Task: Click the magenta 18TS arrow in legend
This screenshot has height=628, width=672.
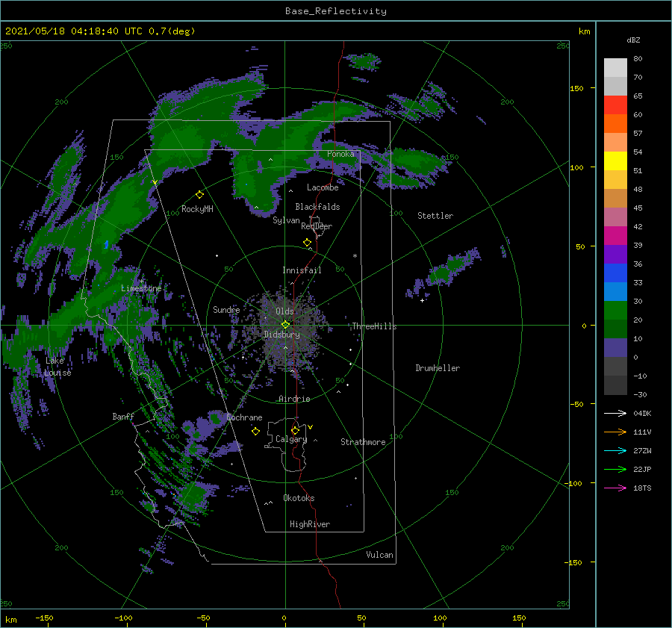Action: coord(615,488)
